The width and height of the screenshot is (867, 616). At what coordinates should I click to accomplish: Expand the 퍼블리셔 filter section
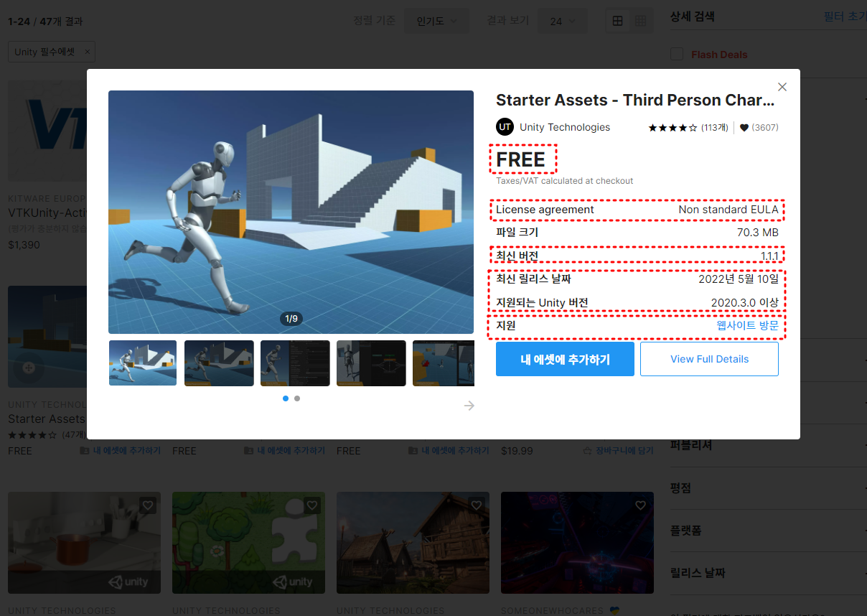(x=768, y=445)
